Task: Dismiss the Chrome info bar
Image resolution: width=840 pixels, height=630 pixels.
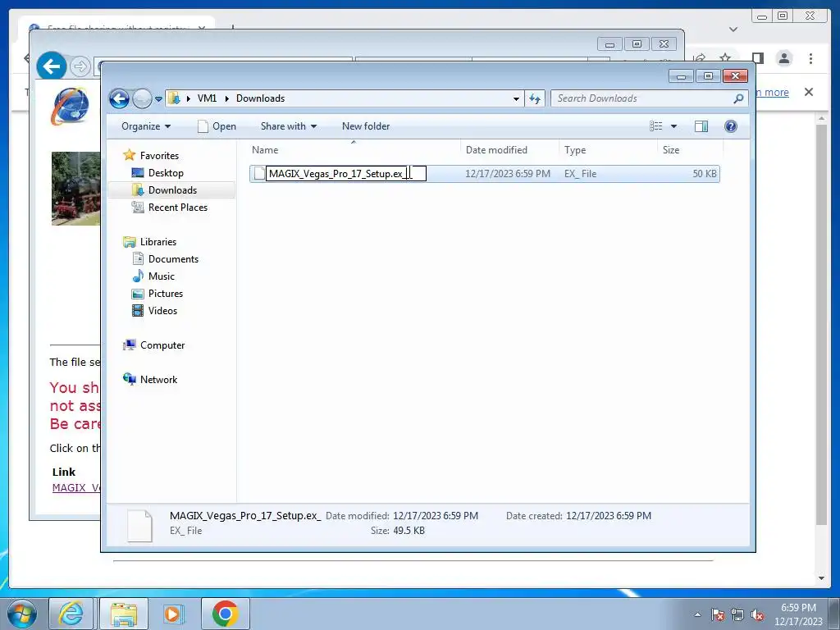Action: point(808,92)
